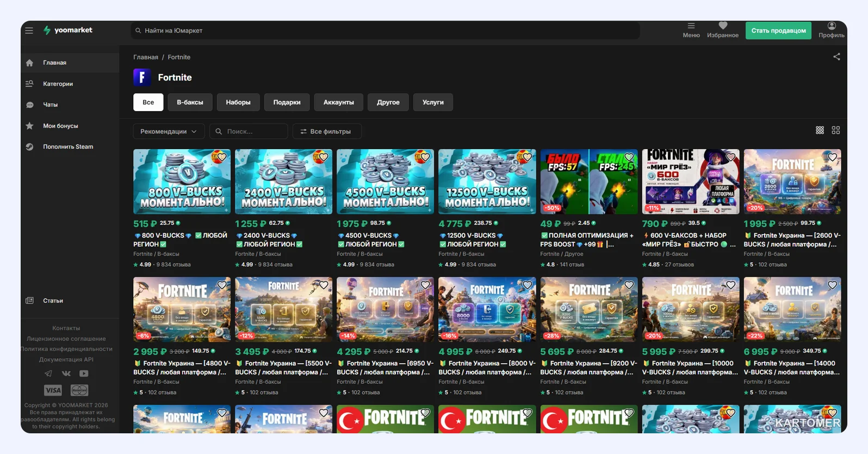Favorite the «Мир грёз» 600 V-Bucks card
This screenshot has width=868, height=454.
[731, 157]
